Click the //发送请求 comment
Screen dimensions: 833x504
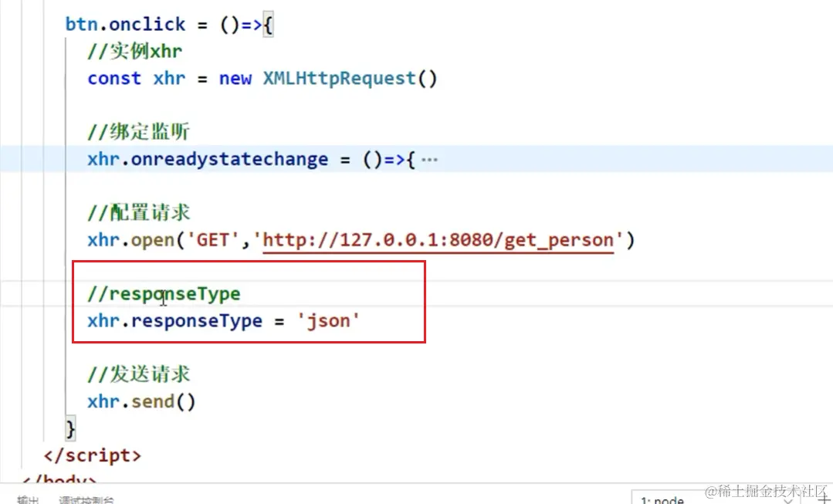139,374
